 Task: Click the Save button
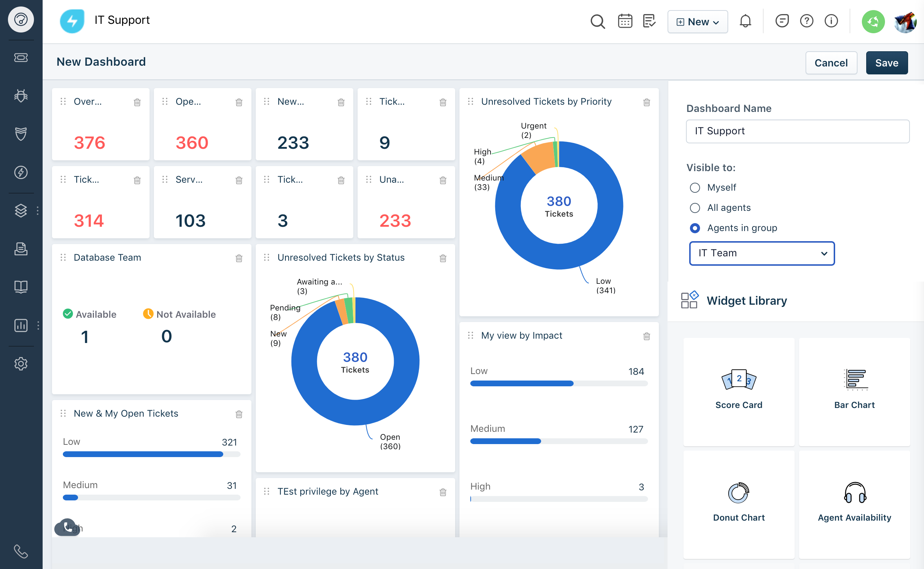point(886,63)
